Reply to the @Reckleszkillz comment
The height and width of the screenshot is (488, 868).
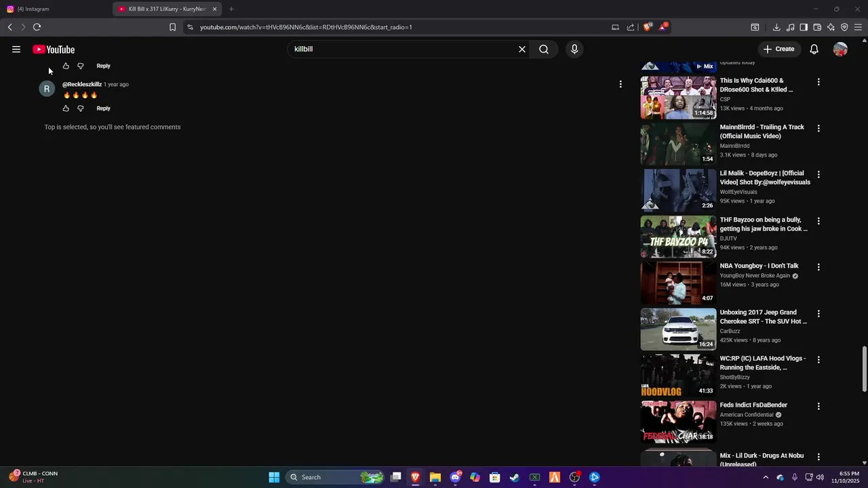click(x=103, y=108)
